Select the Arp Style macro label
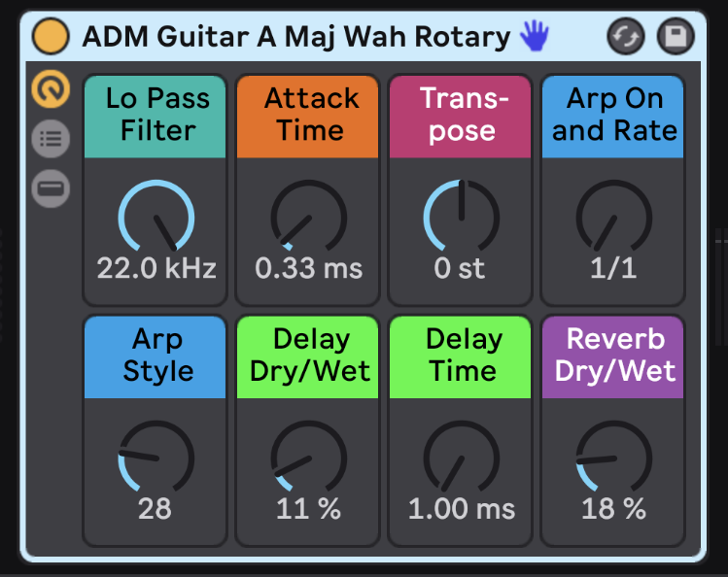 pyautogui.click(x=156, y=357)
